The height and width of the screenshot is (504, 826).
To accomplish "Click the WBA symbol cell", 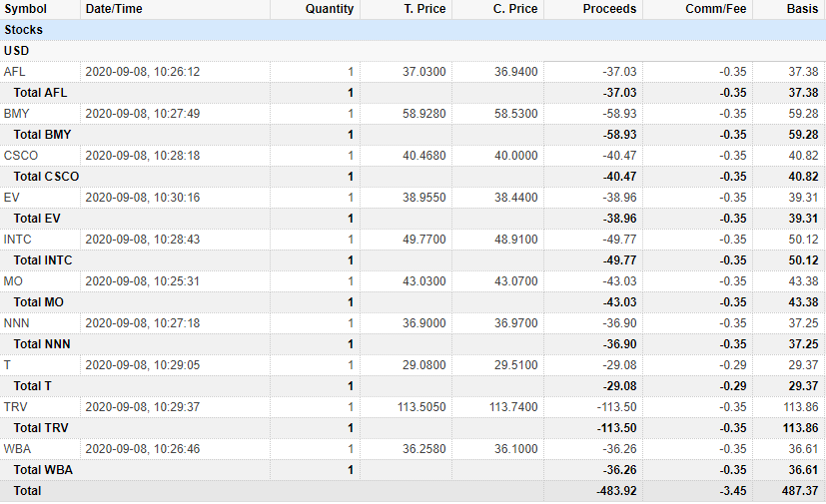I will tap(17, 449).
